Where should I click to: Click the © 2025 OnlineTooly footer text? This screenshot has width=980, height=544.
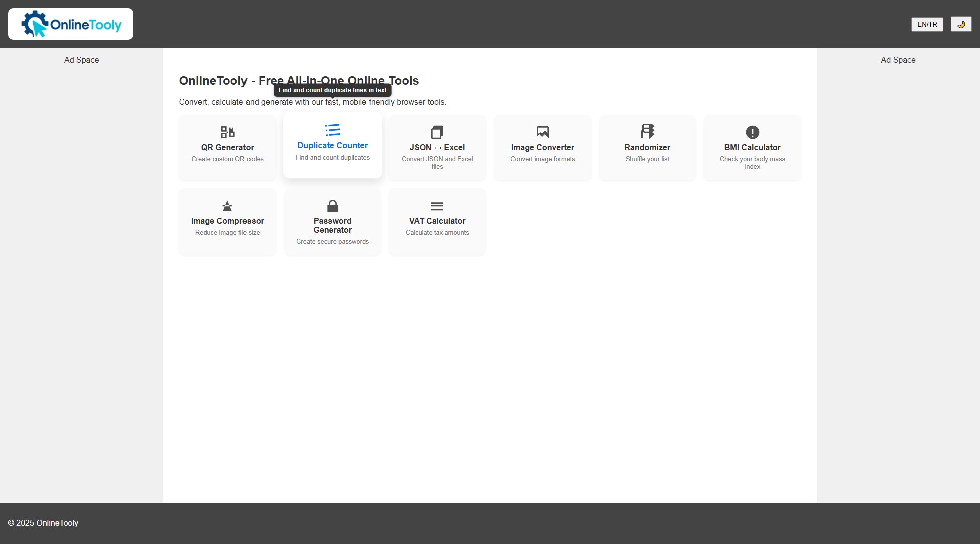point(43,523)
